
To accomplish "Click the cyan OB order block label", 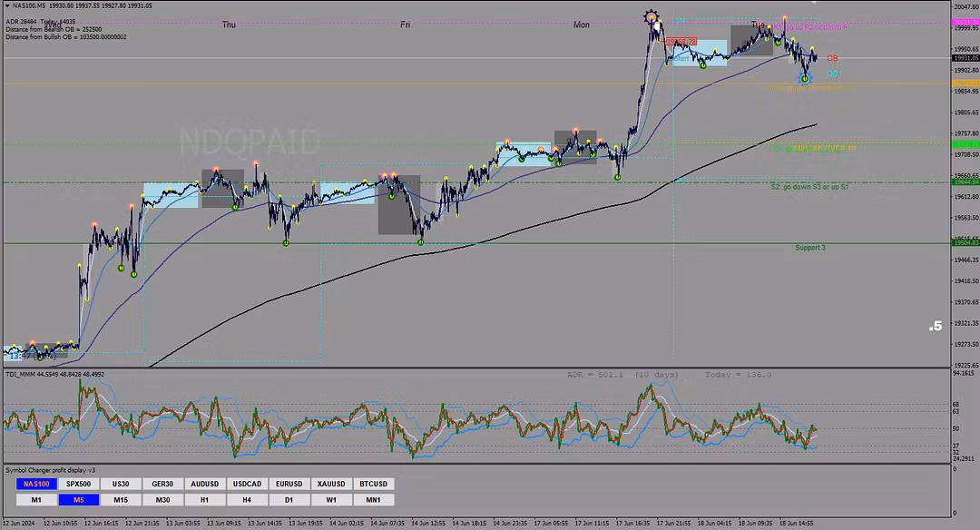I will (x=832, y=74).
